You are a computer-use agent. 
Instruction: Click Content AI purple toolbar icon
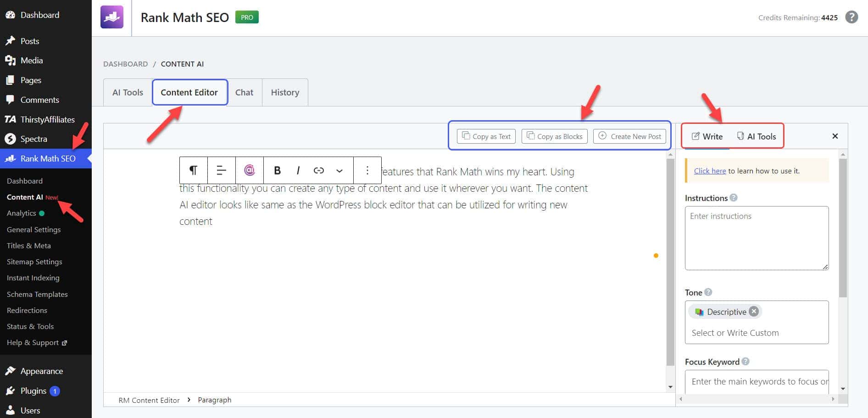250,170
